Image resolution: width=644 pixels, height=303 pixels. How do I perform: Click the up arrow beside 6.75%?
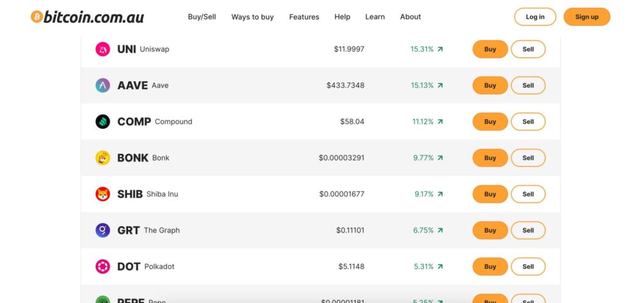coord(440,230)
